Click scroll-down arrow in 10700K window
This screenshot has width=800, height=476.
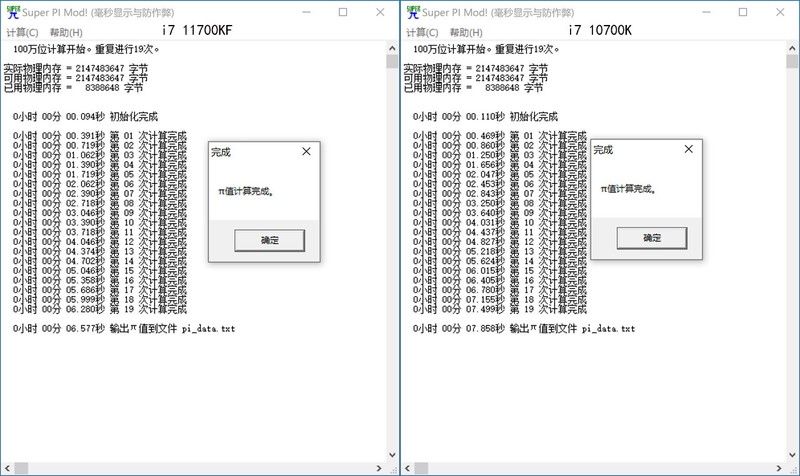point(792,455)
